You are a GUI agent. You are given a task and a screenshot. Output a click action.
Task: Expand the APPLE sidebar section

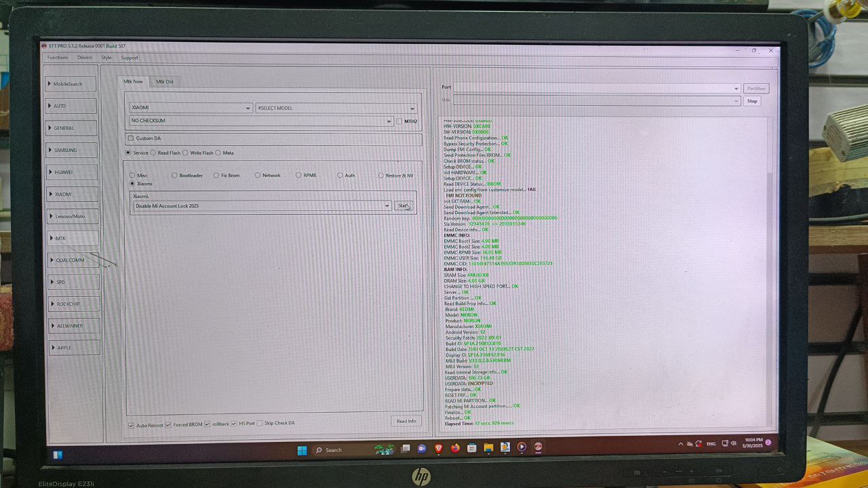click(75, 348)
